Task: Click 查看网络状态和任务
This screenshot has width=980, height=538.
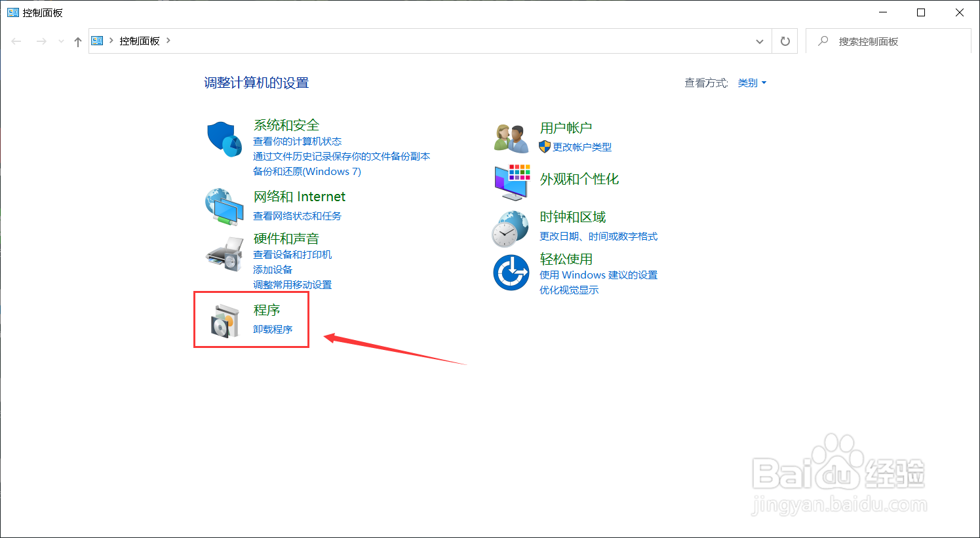Action: point(297,215)
